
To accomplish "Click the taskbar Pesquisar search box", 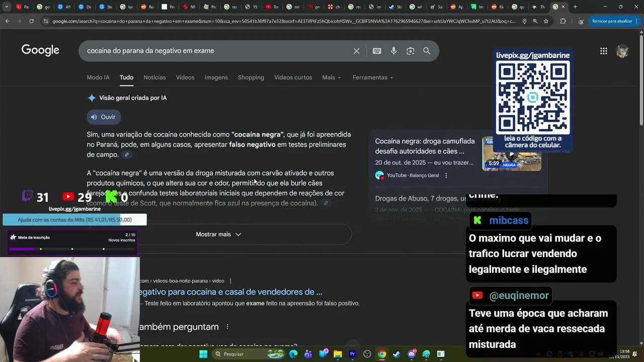I will tap(249, 354).
